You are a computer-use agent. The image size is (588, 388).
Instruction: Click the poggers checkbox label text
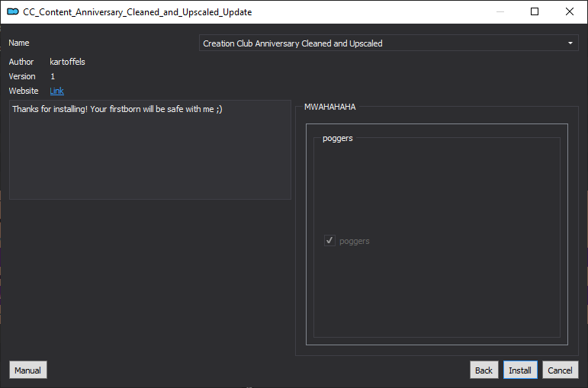coord(355,241)
